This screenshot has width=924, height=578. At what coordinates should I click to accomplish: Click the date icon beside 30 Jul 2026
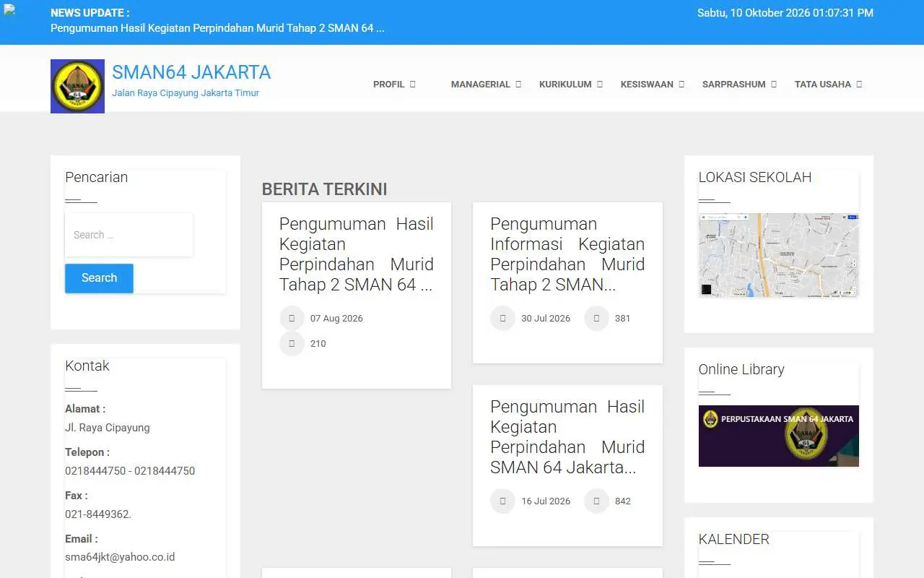point(502,319)
